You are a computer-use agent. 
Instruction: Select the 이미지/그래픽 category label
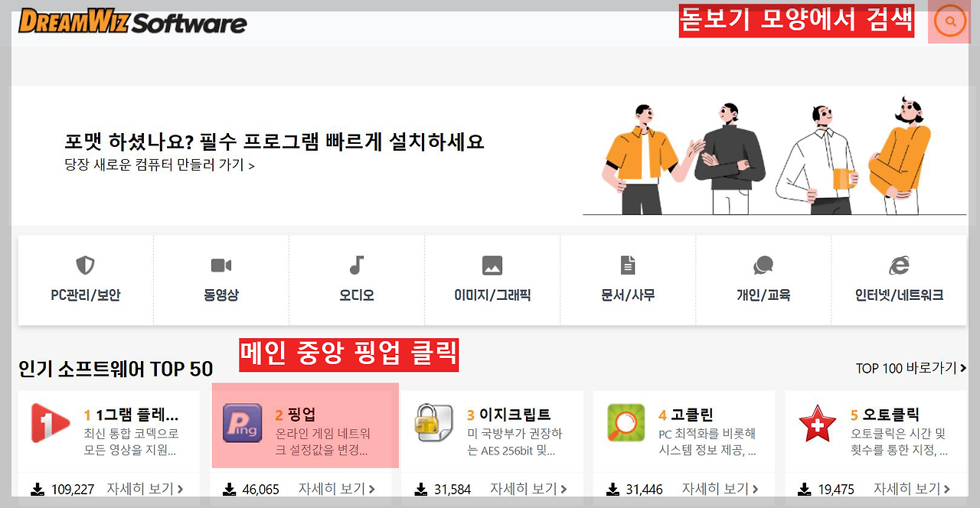(492, 295)
